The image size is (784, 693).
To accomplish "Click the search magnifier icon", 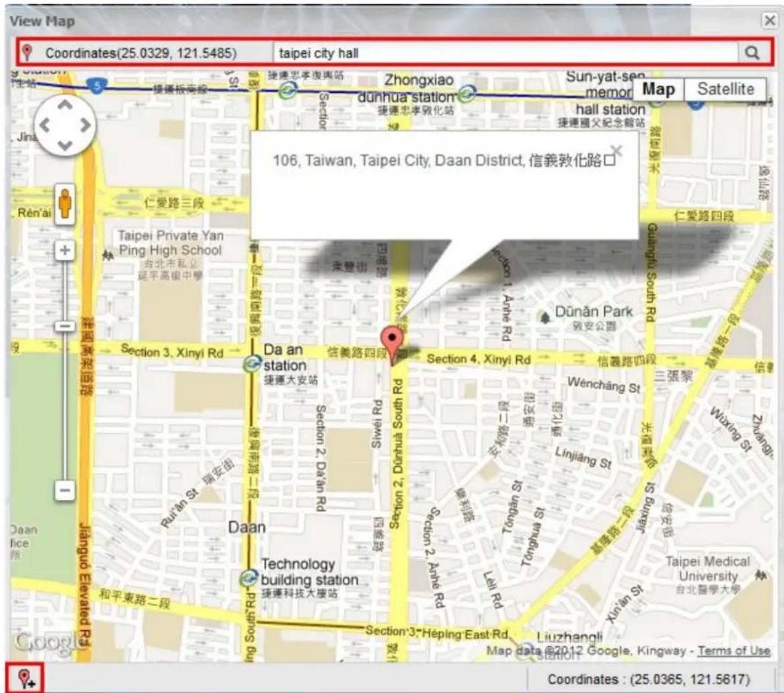I will click(x=751, y=53).
